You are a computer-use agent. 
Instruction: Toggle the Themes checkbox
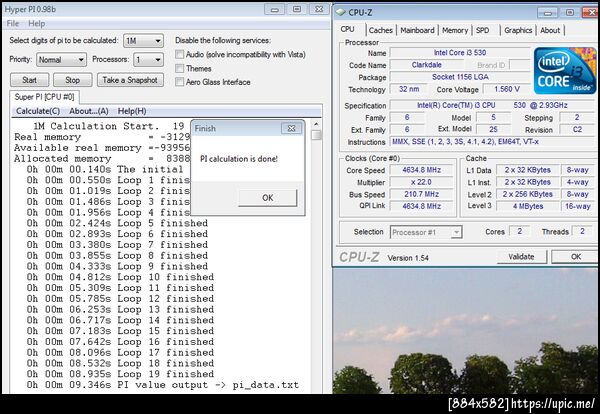click(x=180, y=68)
